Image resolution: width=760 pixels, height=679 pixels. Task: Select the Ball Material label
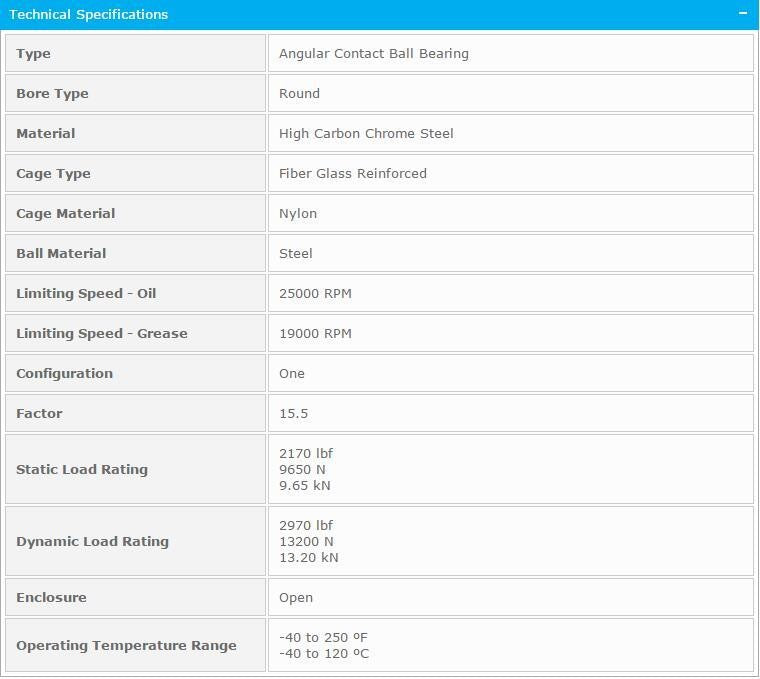click(61, 253)
